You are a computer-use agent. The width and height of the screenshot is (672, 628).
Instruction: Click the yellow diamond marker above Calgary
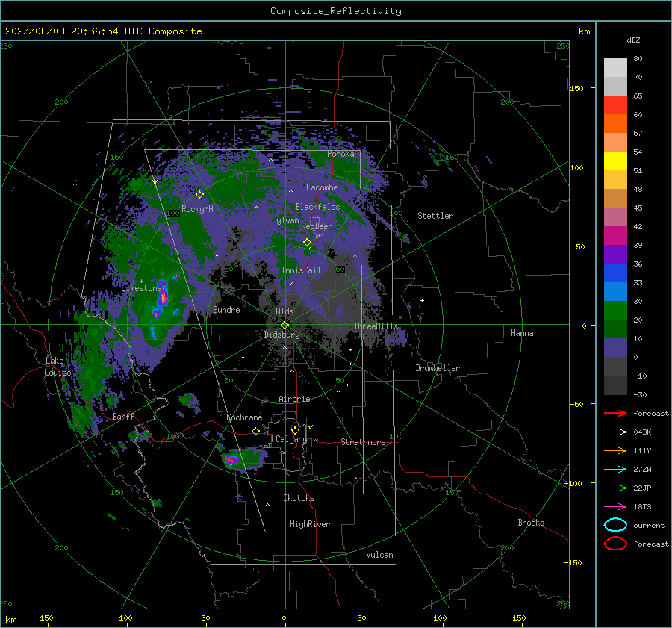point(295,430)
